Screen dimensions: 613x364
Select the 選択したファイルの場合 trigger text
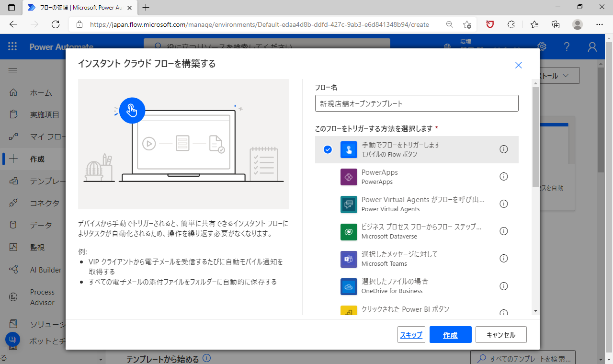coord(395,281)
